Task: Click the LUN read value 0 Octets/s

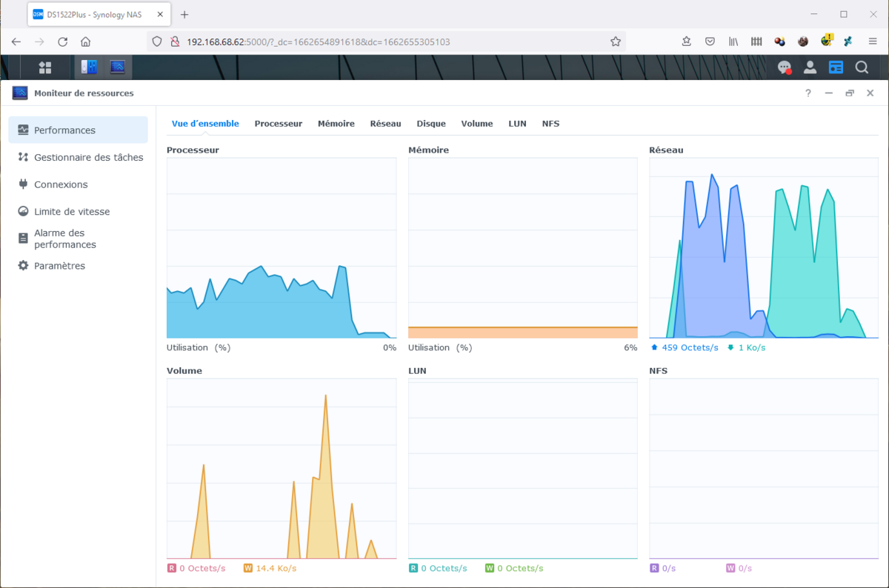Action: pos(444,568)
